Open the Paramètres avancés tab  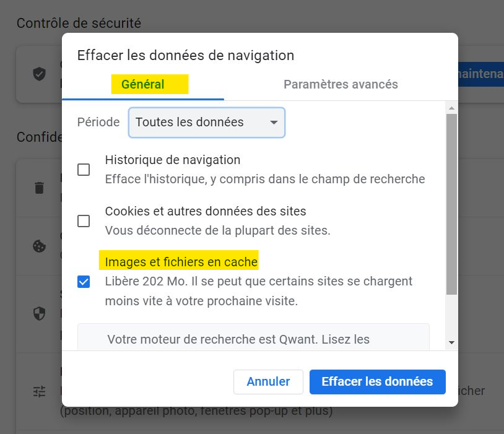point(341,85)
